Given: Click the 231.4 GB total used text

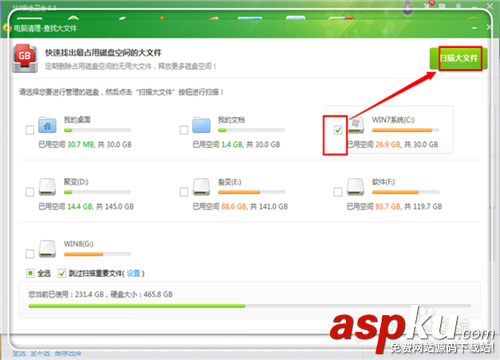Looking at the screenshot, I should click(89, 294).
